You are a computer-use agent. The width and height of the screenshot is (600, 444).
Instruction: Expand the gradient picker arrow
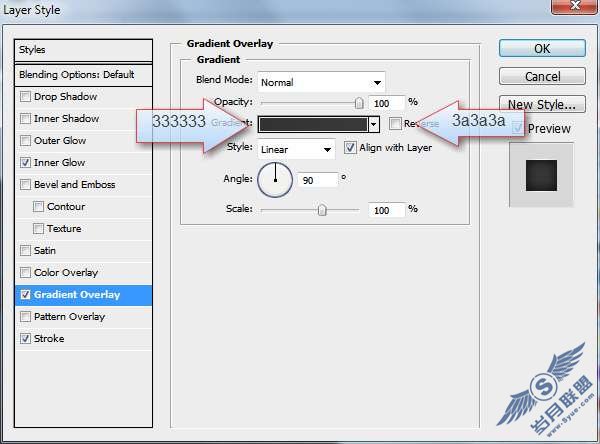373,124
